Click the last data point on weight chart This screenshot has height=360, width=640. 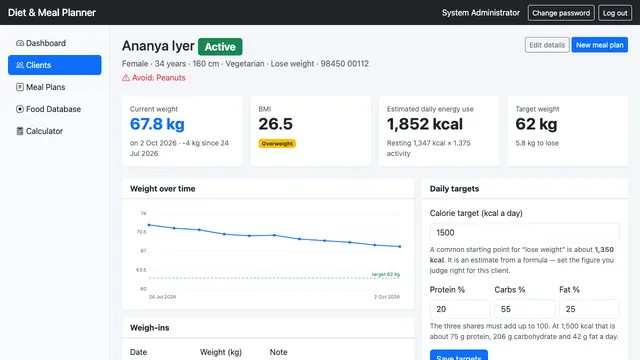pos(400,247)
